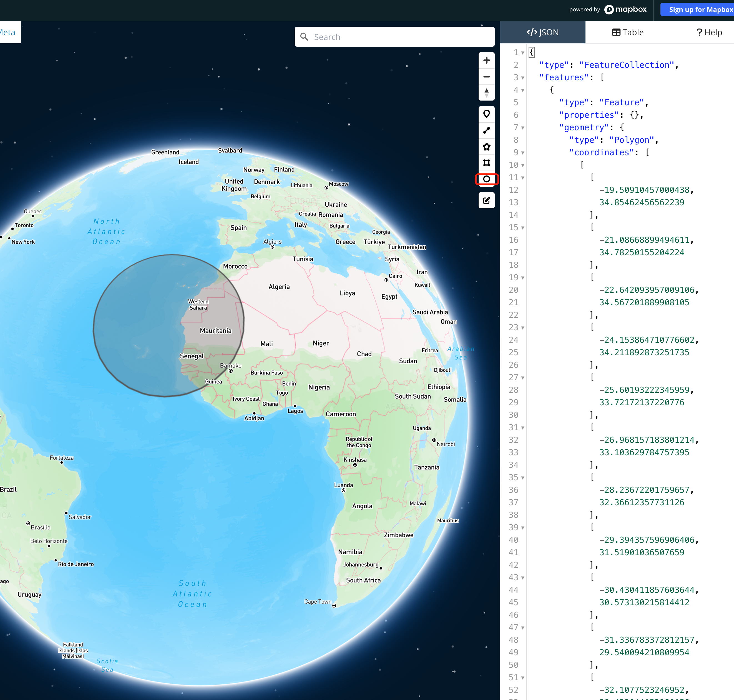Click the Algeria label on the map
This screenshot has width=734, height=700.
[279, 287]
